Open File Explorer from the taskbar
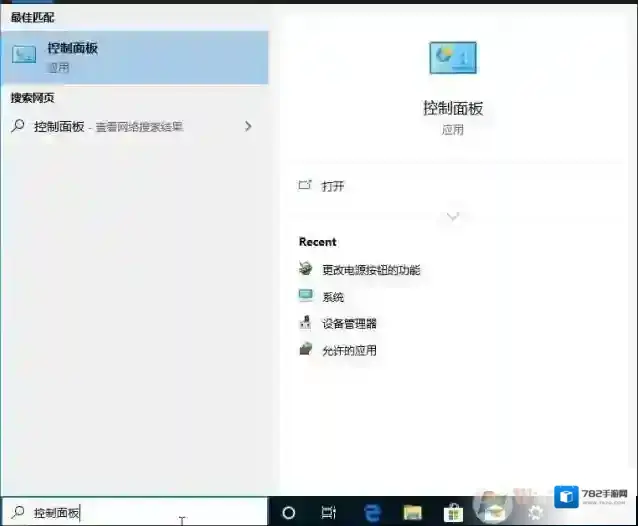The image size is (638, 526). (412, 513)
